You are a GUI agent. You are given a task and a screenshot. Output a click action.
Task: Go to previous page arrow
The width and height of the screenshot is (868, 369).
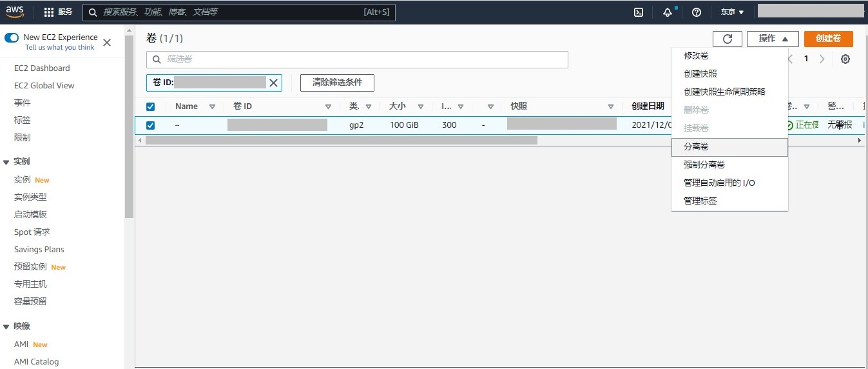(x=791, y=59)
